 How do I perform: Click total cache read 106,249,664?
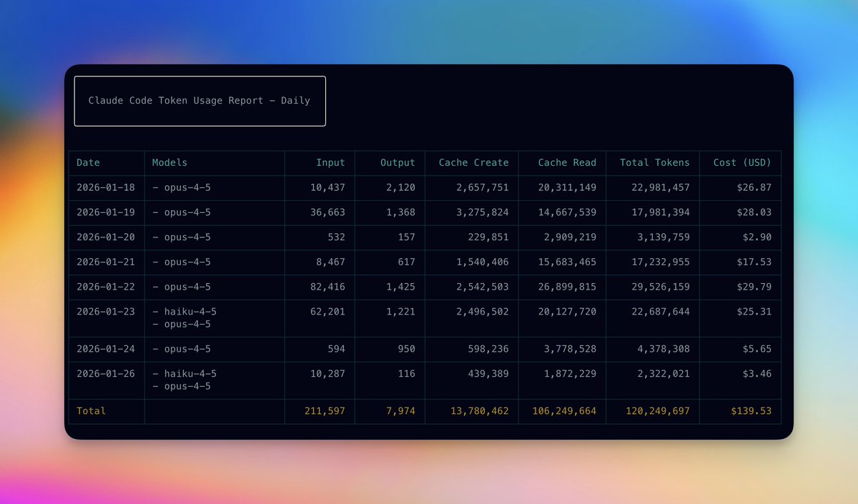pyautogui.click(x=564, y=411)
